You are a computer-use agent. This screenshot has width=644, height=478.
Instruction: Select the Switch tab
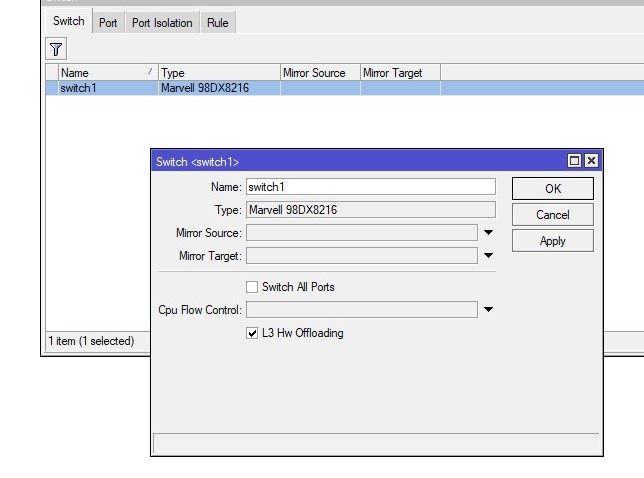(x=69, y=21)
